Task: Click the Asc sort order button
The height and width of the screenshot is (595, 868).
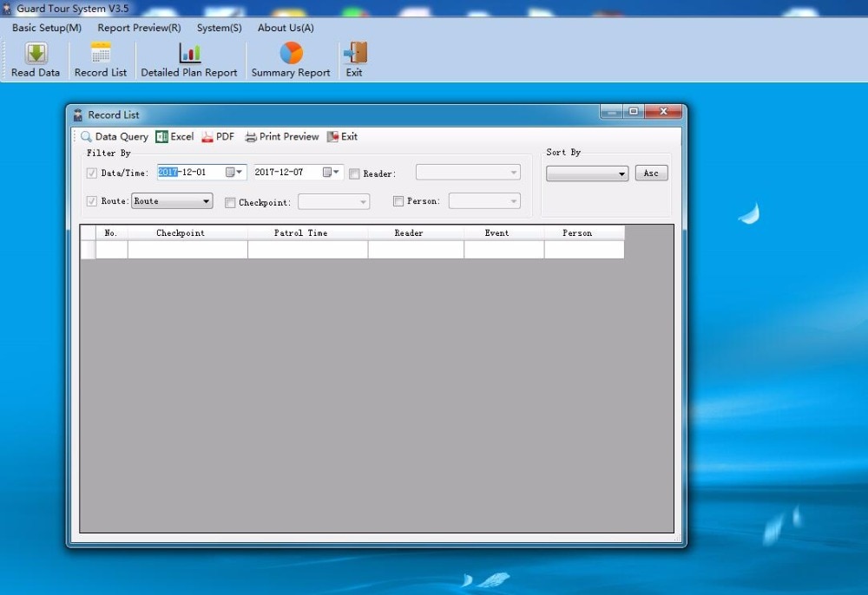Action: tap(652, 173)
